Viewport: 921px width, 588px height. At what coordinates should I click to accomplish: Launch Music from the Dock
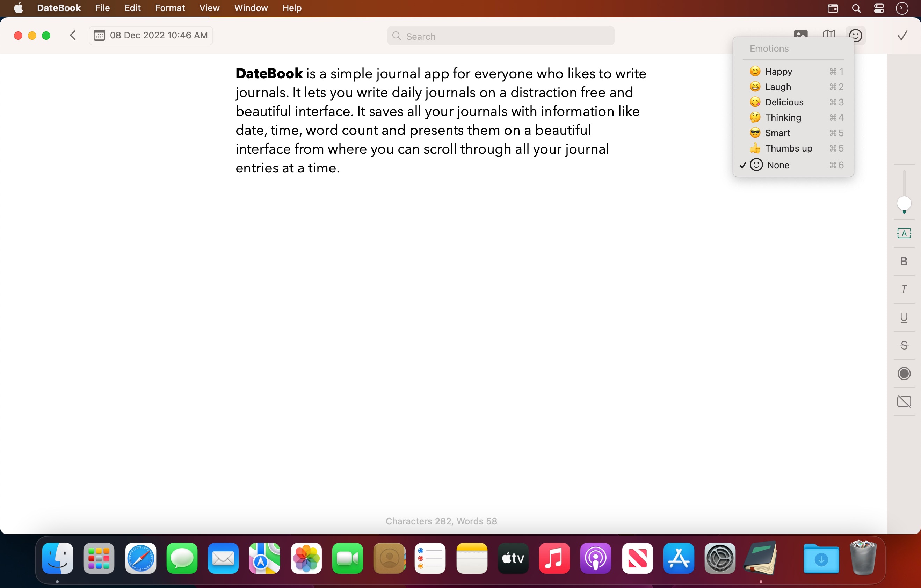tap(554, 558)
